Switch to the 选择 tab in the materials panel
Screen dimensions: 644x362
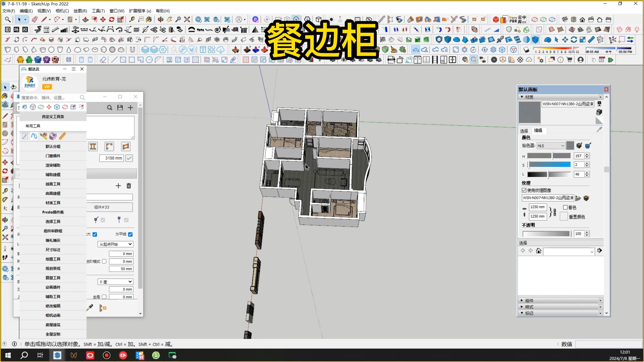coord(524,130)
